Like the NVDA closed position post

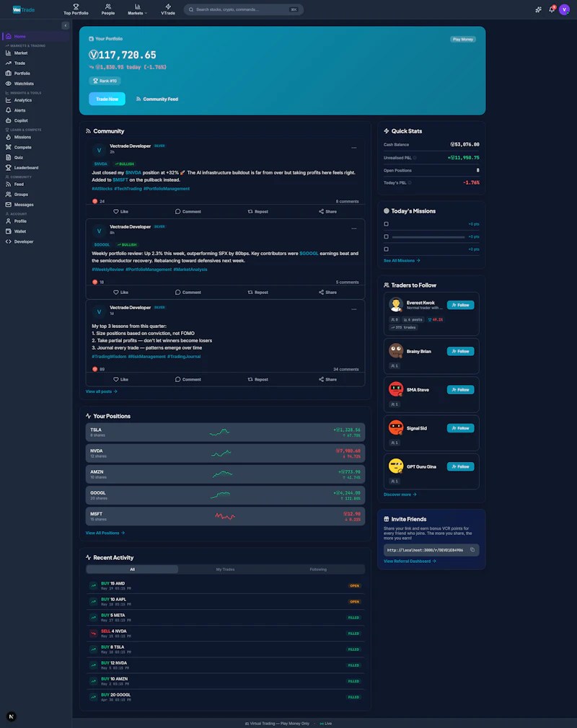[120, 211]
